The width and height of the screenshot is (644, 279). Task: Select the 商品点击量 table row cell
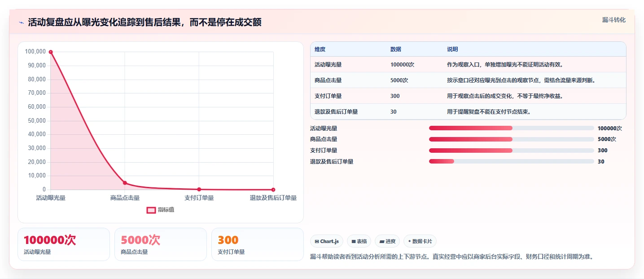(x=328, y=80)
